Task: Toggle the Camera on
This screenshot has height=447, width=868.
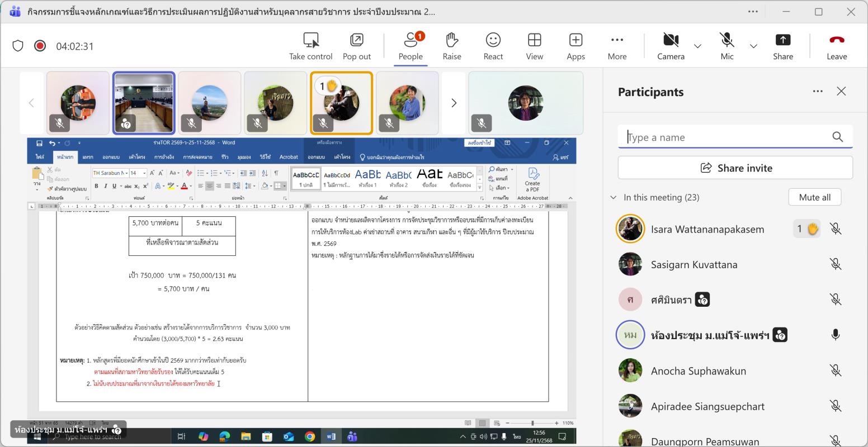Action: (671, 40)
